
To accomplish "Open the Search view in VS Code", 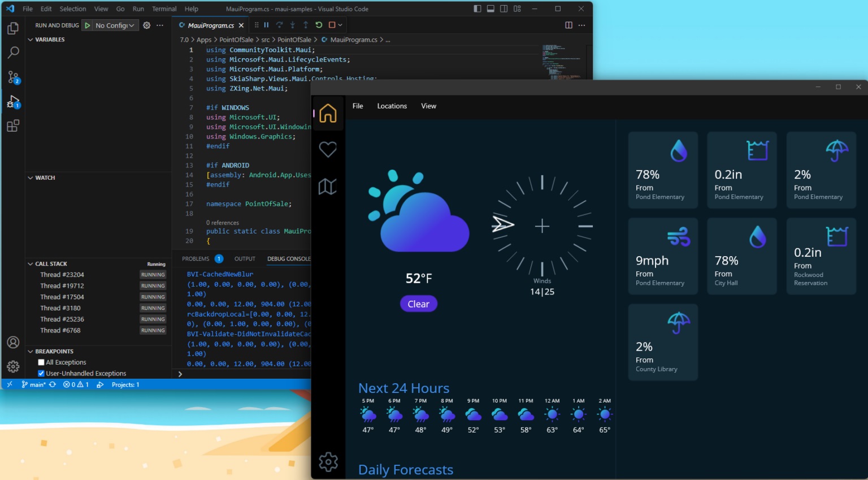I will click(13, 52).
